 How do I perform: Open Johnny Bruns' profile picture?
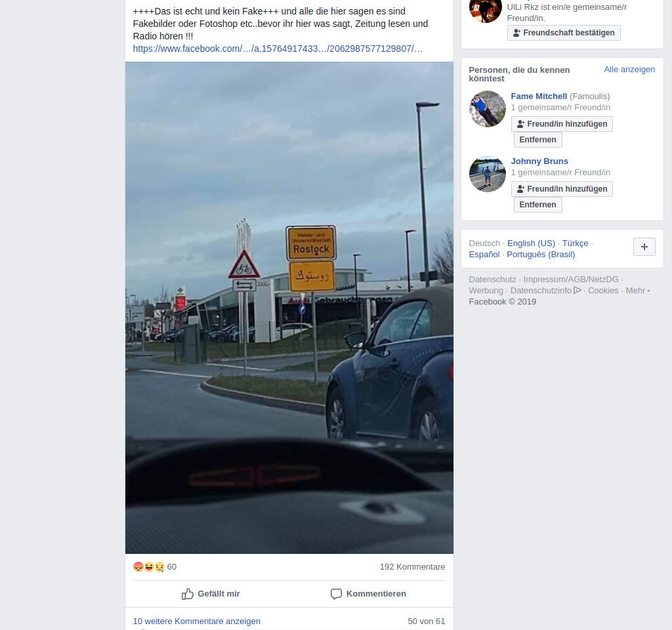(x=488, y=173)
